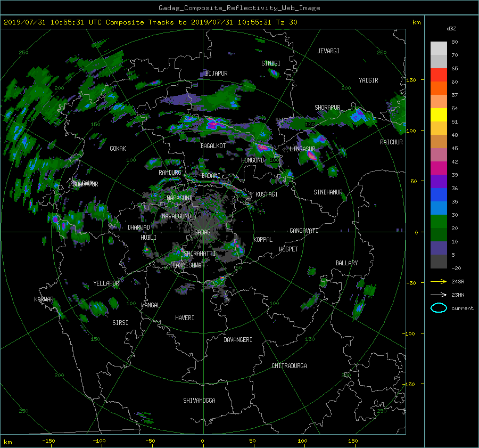This screenshot has width=479, height=448.
Task: Pick the bright yellow swatch in dBZ legend
Action: (439, 115)
